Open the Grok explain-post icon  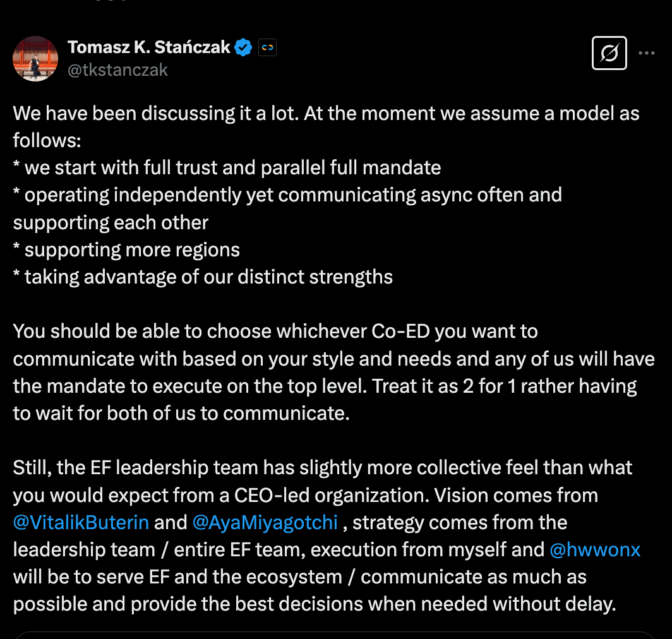pyautogui.click(x=609, y=54)
